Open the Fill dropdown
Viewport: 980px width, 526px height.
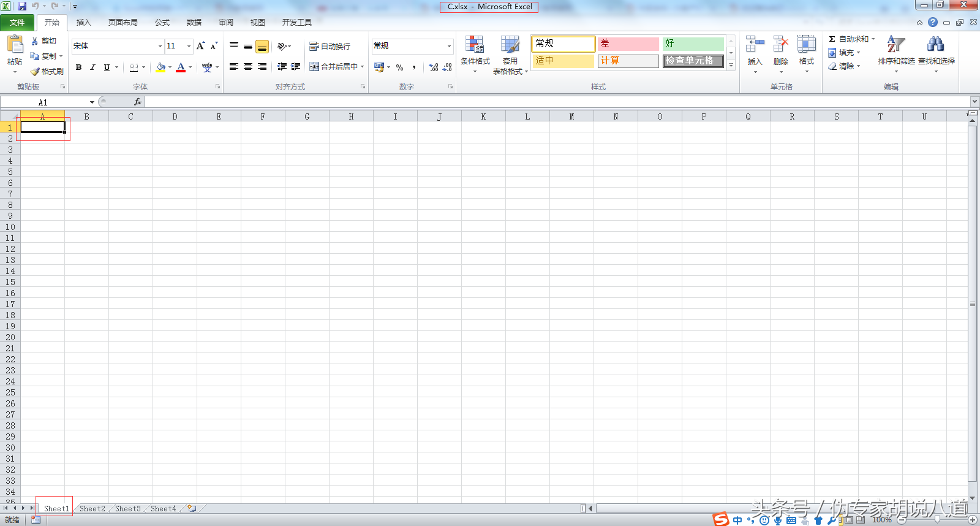[x=845, y=53]
